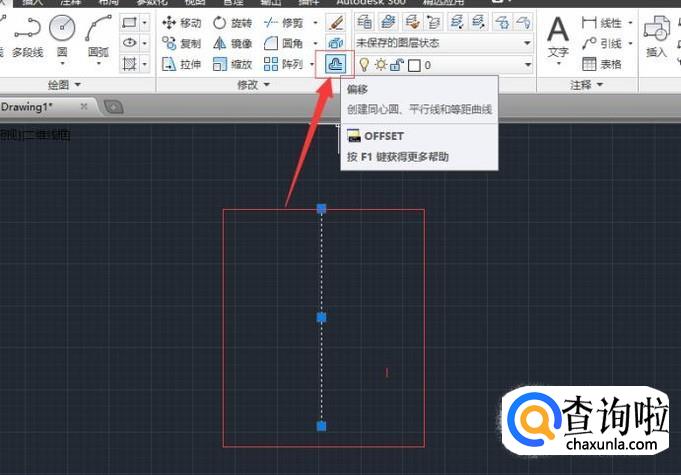
Task: Select the Circle (圆) drawing tool
Action: 62,34
